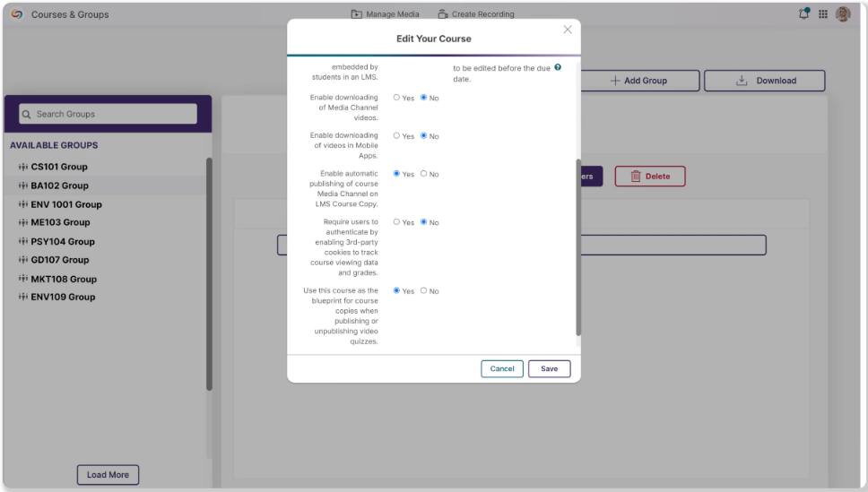Click the dialog's vertical scrollbar

point(578,247)
